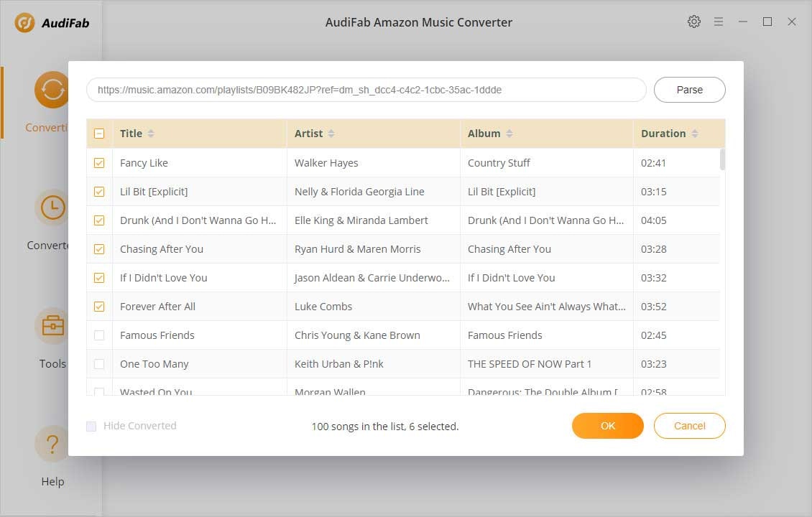Click the Cancel button
Screen dimensions: 812x517
[x=689, y=425]
